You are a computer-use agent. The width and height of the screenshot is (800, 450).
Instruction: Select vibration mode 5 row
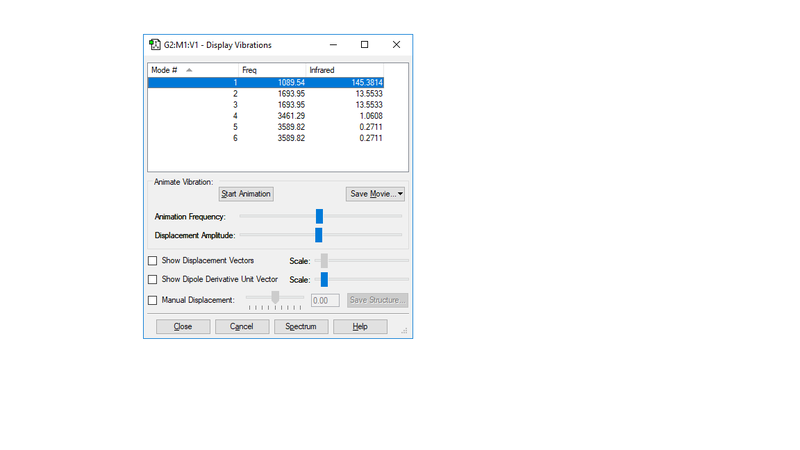(266, 127)
